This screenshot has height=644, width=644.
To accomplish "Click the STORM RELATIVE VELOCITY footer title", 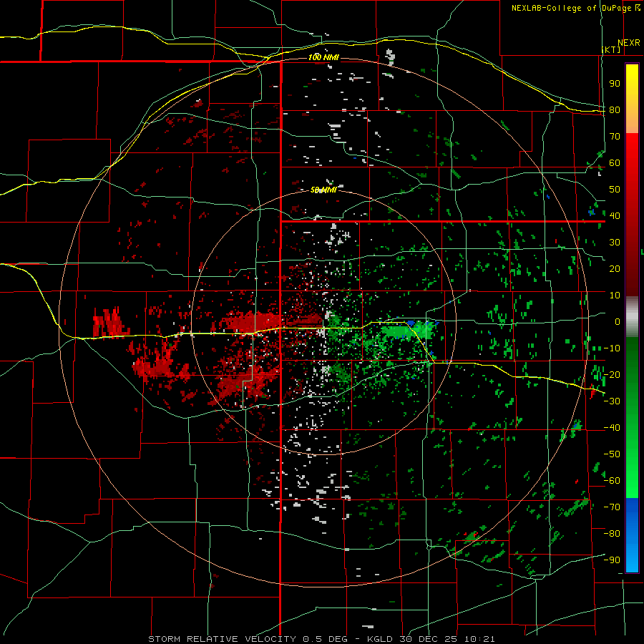I will coord(222,639).
